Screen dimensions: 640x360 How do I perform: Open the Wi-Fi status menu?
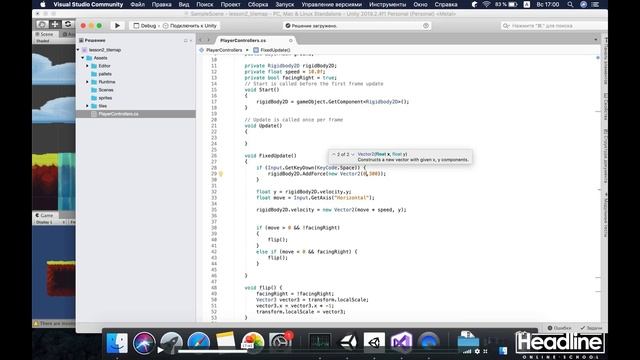(x=486, y=4)
